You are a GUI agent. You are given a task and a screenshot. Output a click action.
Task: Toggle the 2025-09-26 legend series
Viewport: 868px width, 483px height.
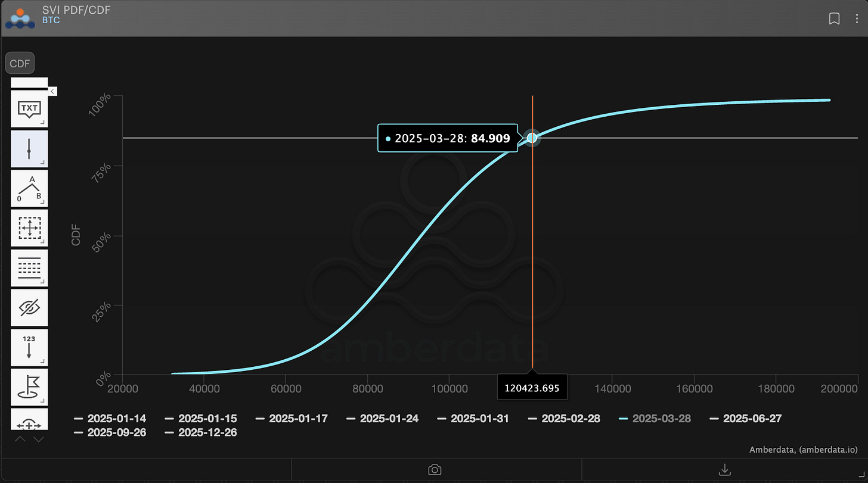click(110, 432)
